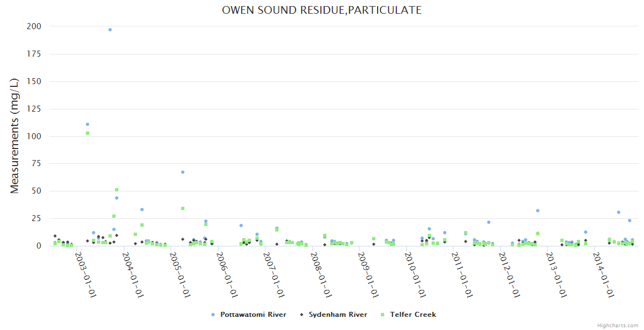Click the green square near 51 mg/L in 2003
The height and width of the screenshot is (330, 644).
point(117,190)
